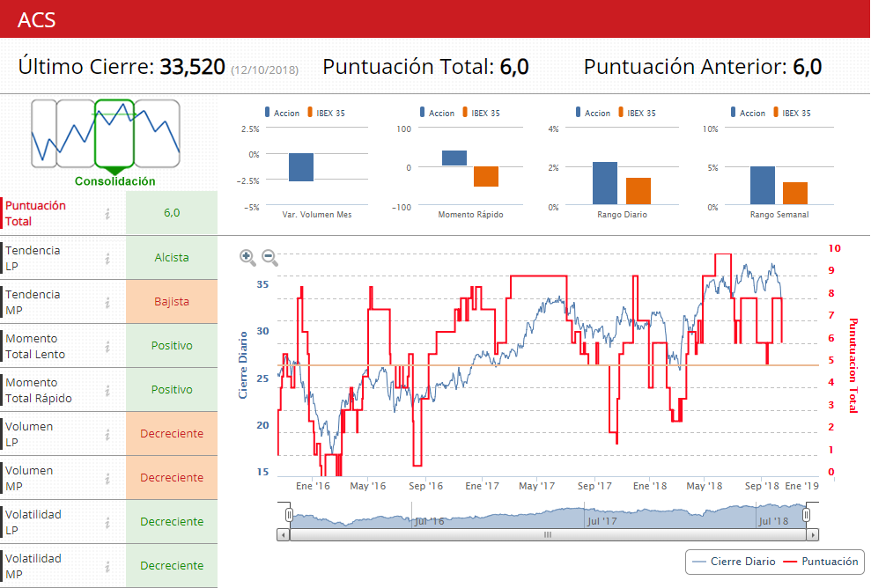Screen dimensions: 871x588
Task: Toggle Accion legend in Momento Rápido chart
Action: click(x=437, y=113)
